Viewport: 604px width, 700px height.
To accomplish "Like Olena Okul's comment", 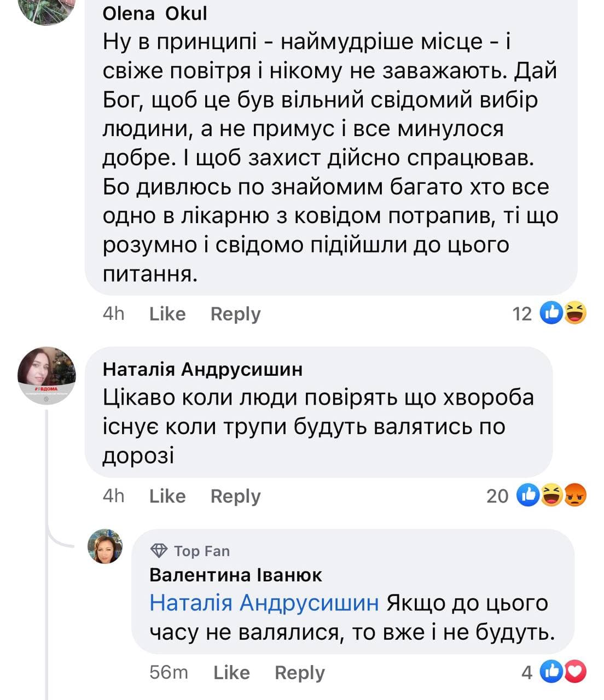I will (x=167, y=314).
